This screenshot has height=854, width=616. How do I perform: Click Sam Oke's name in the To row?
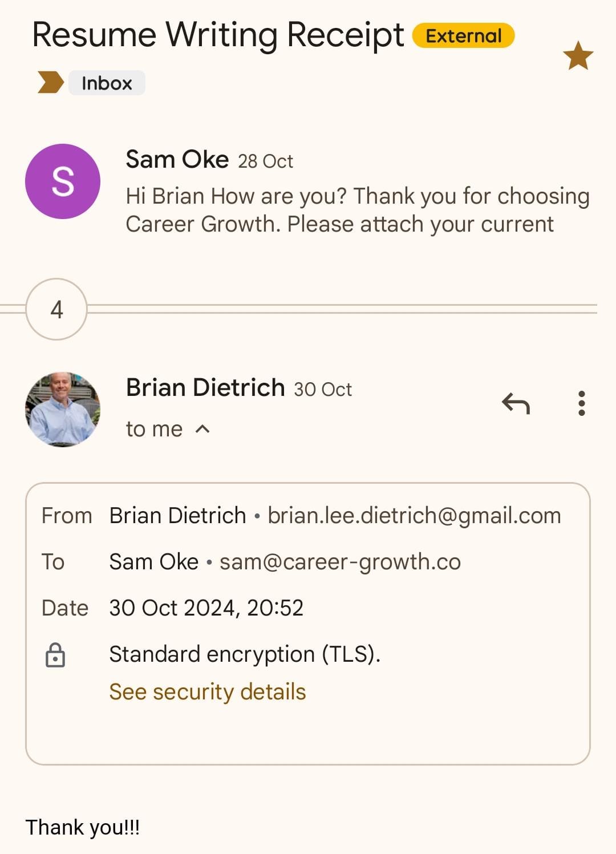pos(153,562)
